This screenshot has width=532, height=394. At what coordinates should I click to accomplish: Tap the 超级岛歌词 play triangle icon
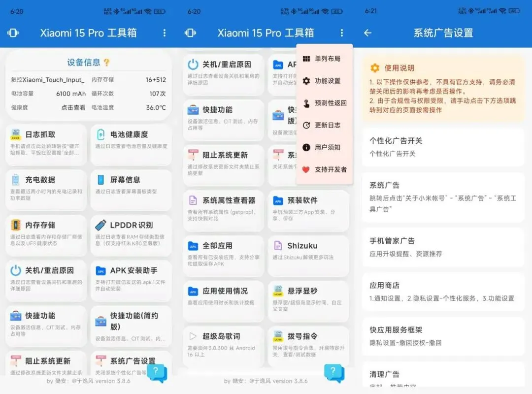point(193,336)
